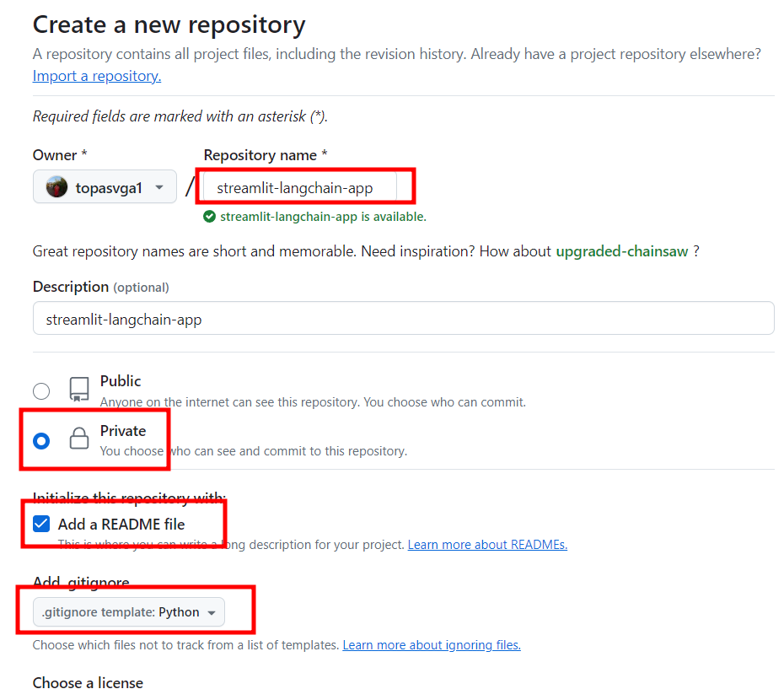Screen dimensions: 784x689
Task: Open the Import a repository link
Action: point(97,76)
